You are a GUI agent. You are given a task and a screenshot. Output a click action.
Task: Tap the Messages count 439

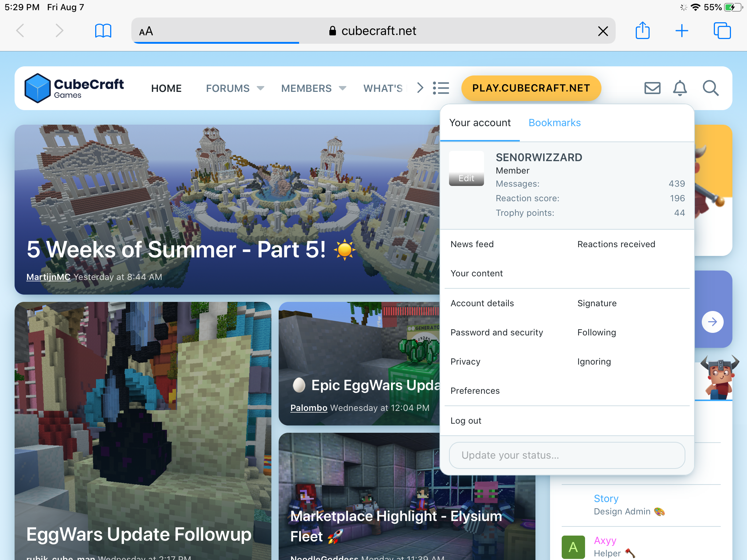[677, 184]
